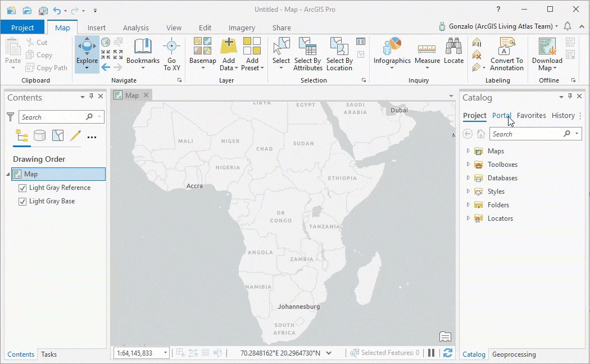Screen dimensions: 590x364
Task: Go to previous extent arrow
Action: pyautogui.click(x=106, y=67)
